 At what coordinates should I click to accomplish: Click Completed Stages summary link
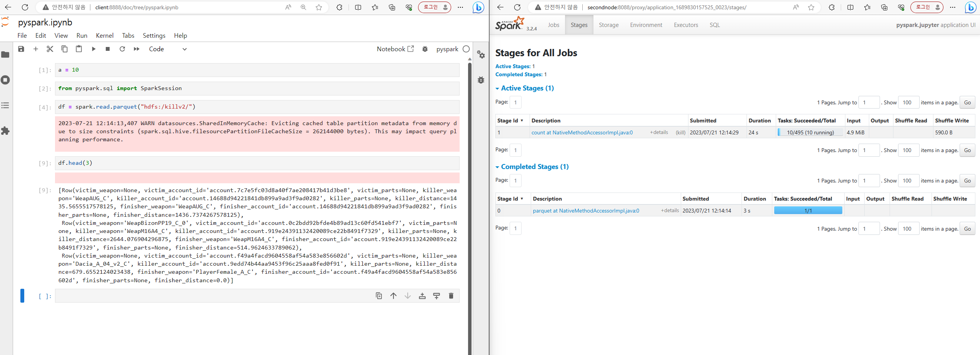click(x=519, y=74)
